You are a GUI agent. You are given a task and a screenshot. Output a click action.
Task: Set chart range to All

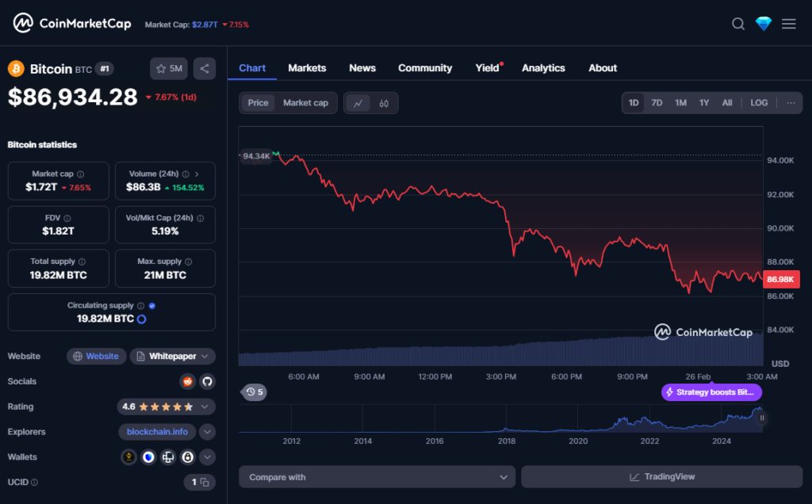[x=727, y=103]
